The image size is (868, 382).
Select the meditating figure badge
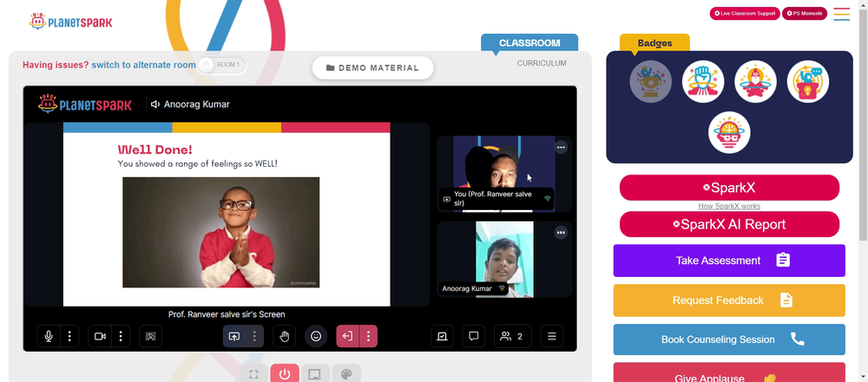point(756,82)
